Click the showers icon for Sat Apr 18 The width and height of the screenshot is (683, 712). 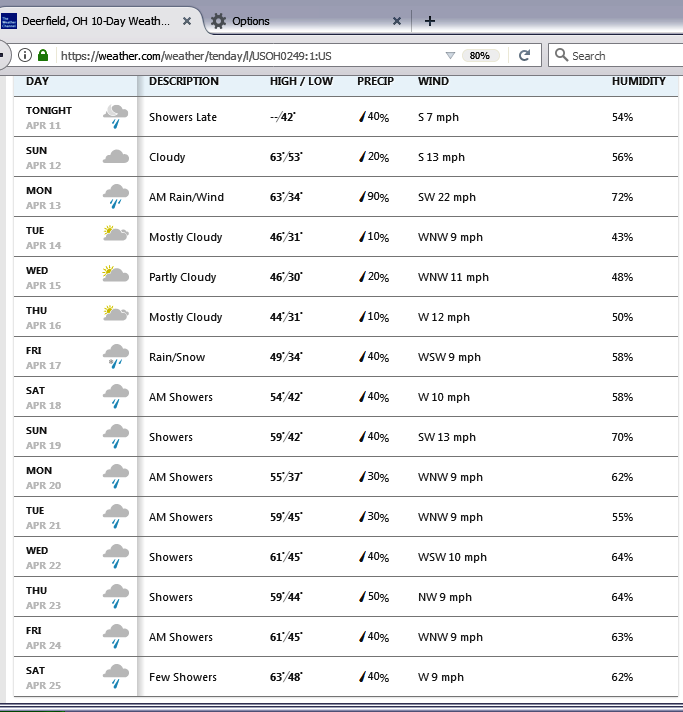(115, 396)
